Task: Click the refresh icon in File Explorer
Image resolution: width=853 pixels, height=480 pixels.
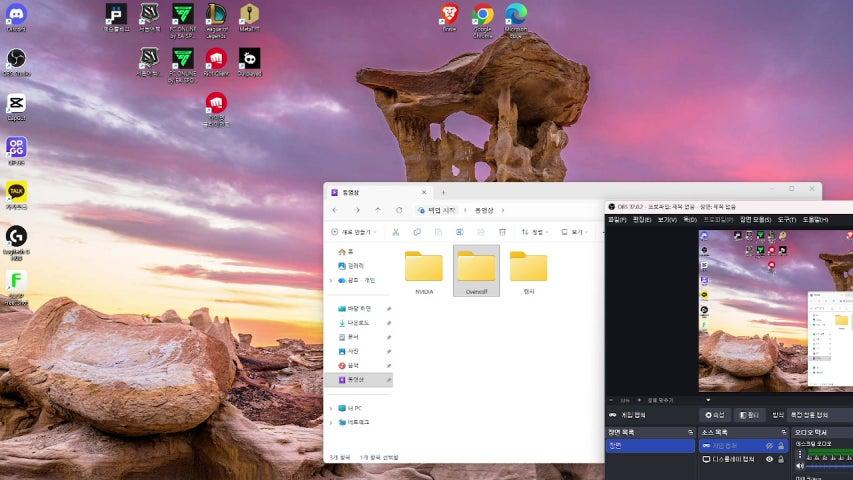Action: (x=399, y=210)
